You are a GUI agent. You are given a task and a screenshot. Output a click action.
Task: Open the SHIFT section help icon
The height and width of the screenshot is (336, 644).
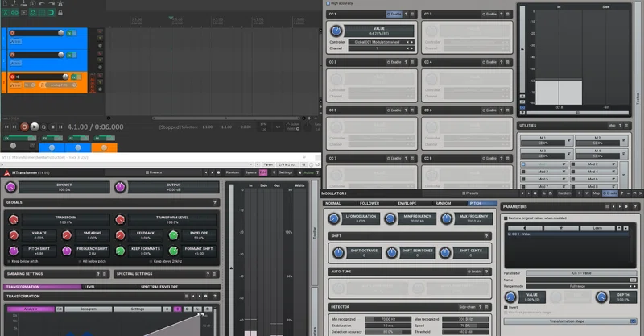[x=486, y=236]
